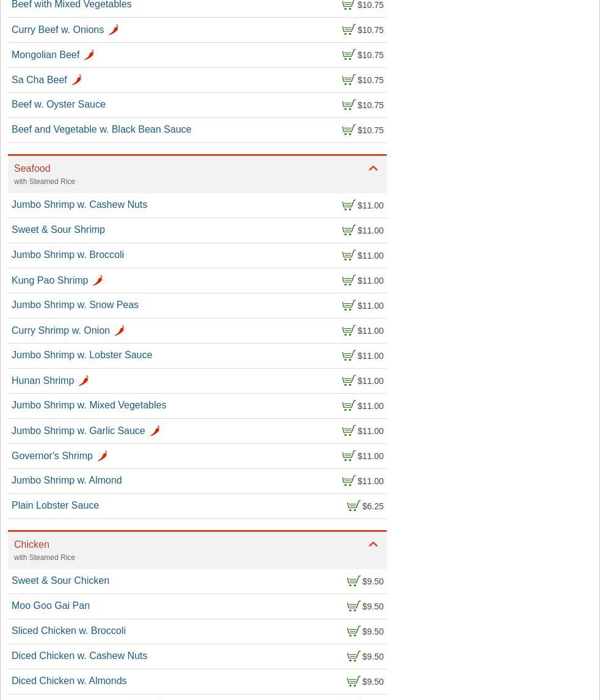Open Jumbo Shrimp w. Cashew Nuts item
This screenshot has height=700, width=600.
[x=79, y=205]
